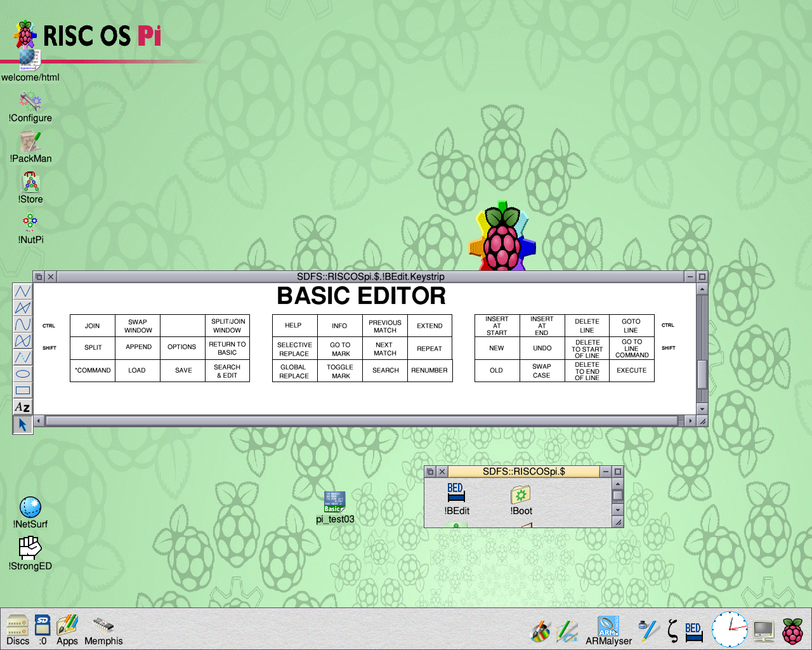
Task: Click the "SWAP CASE" cell
Action: (542, 371)
